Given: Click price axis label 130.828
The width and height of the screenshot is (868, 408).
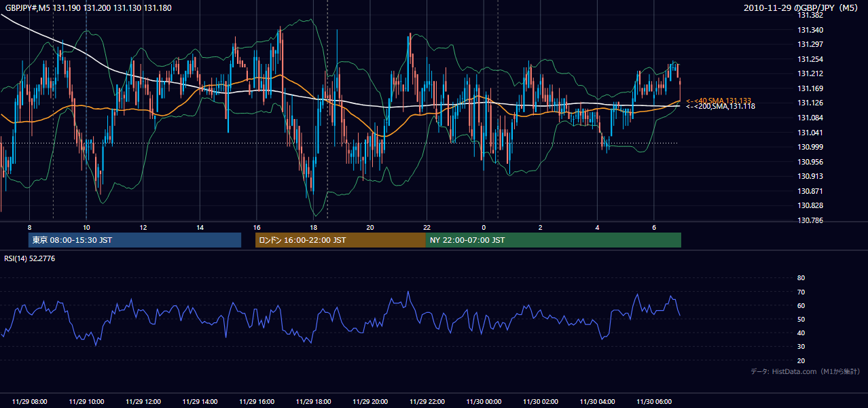Looking at the screenshot, I should click(810, 205).
